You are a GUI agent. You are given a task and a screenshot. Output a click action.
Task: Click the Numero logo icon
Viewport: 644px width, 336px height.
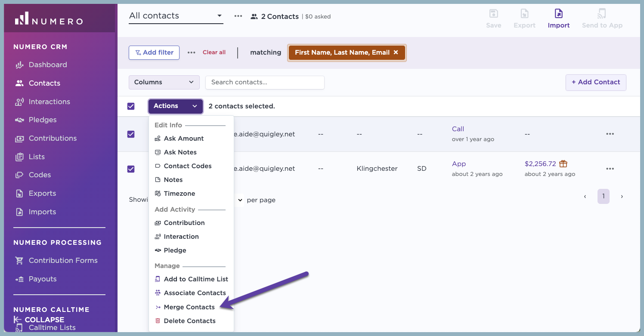(x=22, y=18)
